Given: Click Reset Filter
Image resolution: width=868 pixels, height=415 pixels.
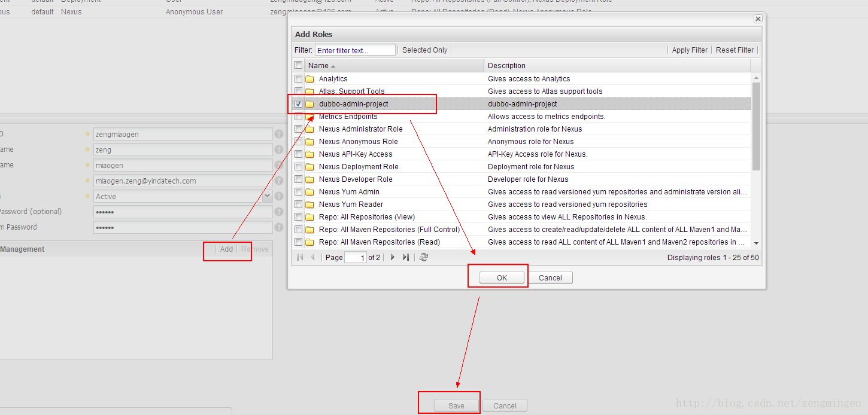Looking at the screenshot, I should pyautogui.click(x=735, y=50).
